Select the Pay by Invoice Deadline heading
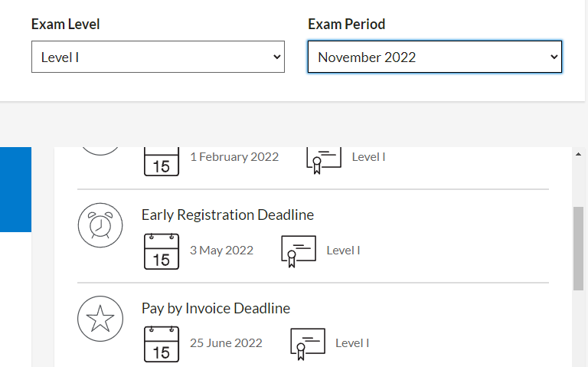 point(216,309)
